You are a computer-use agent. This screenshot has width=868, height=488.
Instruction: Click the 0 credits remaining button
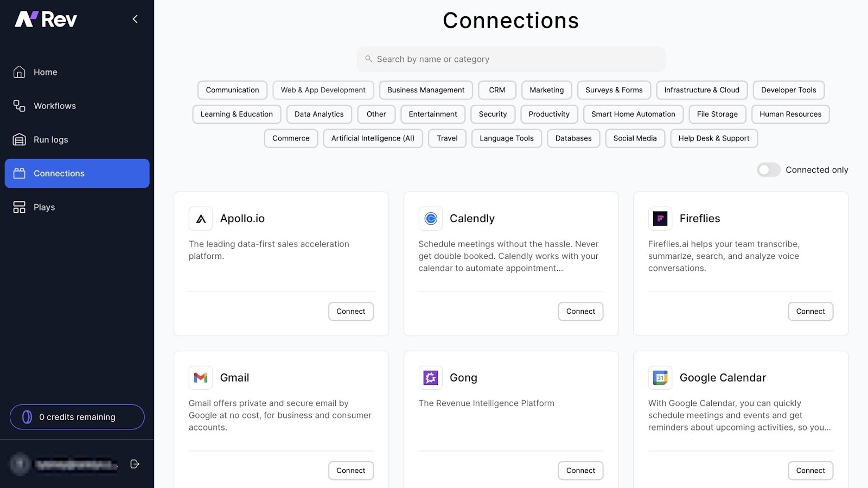(x=77, y=417)
